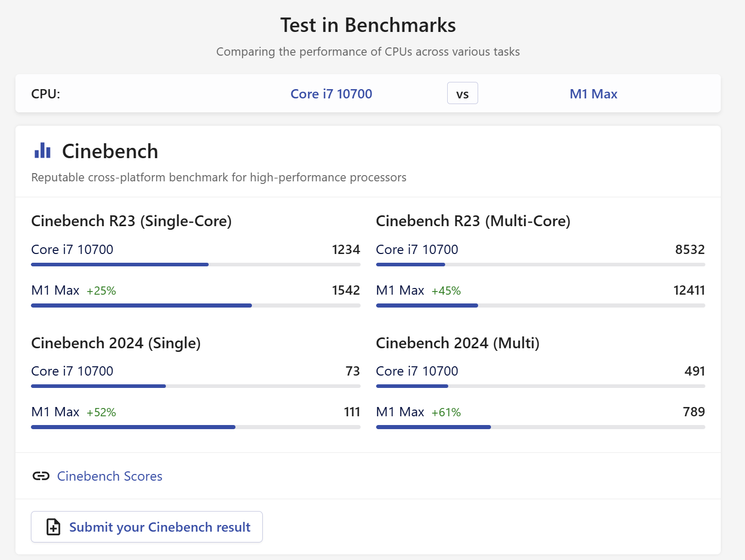Click Core i7 10700 R23 Multi-Core progress bar

pyautogui.click(x=540, y=265)
